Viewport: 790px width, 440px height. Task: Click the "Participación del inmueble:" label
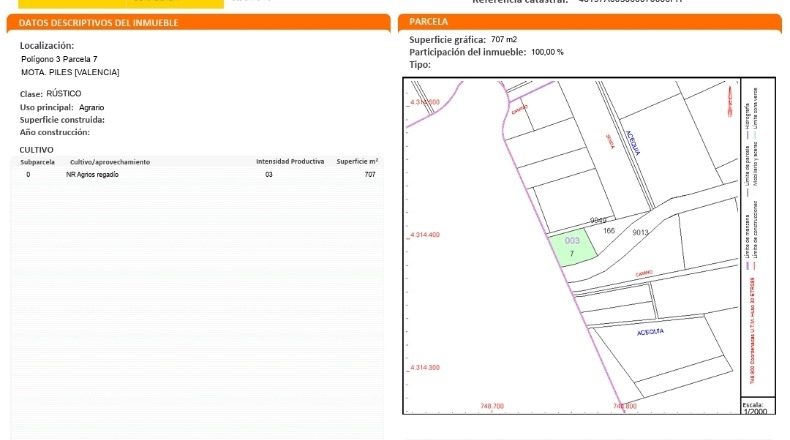[468, 52]
